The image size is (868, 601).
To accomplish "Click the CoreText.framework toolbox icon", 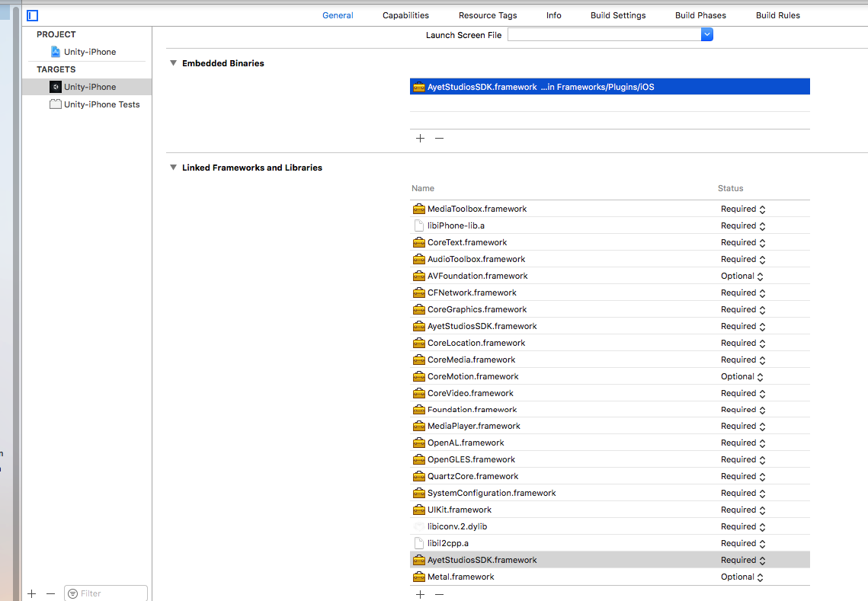I will tap(419, 242).
